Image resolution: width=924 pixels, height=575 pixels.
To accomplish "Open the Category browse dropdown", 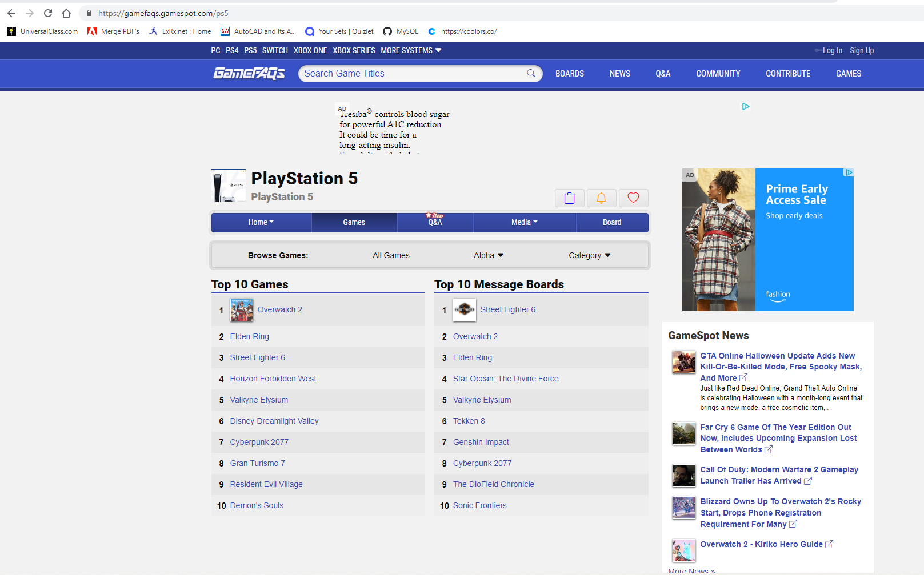I will 590,255.
